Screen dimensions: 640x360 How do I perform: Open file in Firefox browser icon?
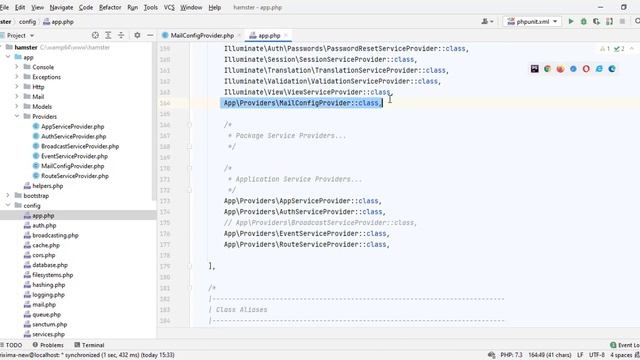pos(560,69)
